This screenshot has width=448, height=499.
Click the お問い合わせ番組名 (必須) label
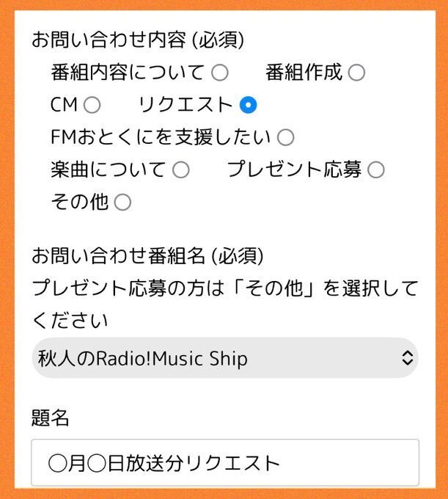coord(147,256)
